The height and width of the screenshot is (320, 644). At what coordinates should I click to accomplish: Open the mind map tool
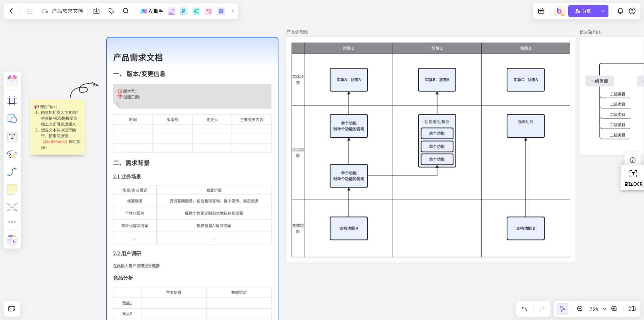[x=12, y=207]
